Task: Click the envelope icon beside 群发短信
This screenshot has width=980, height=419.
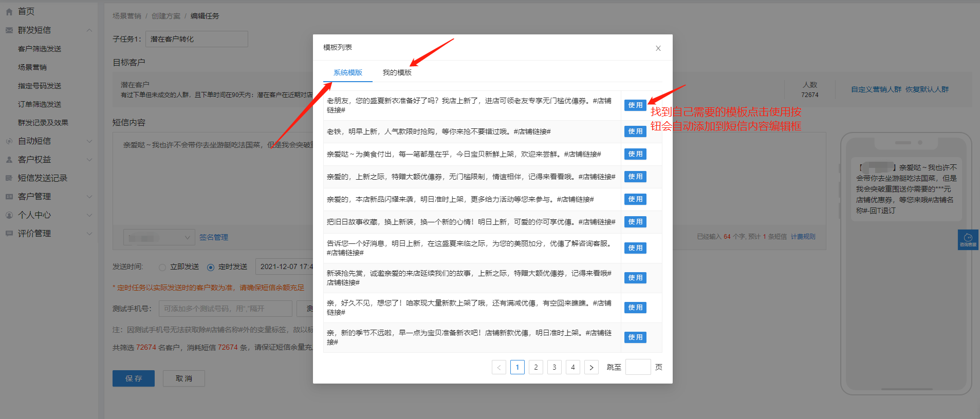Action: point(9,30)
